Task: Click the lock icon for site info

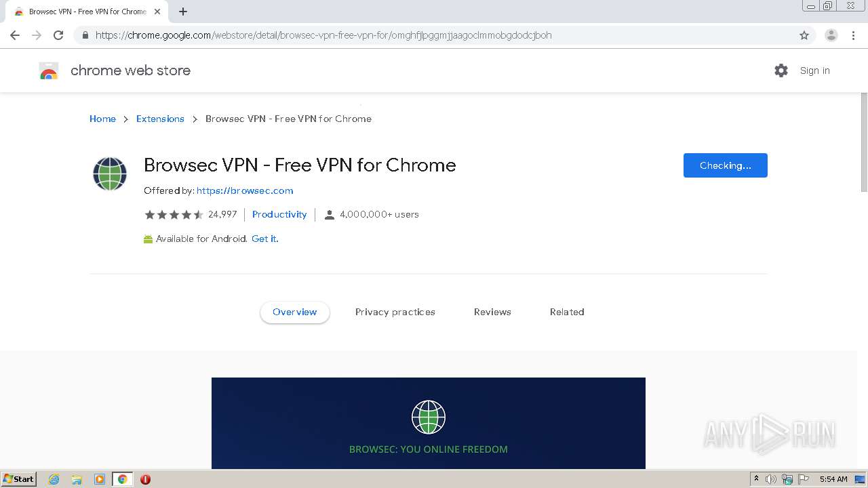Action: [85, 35]
